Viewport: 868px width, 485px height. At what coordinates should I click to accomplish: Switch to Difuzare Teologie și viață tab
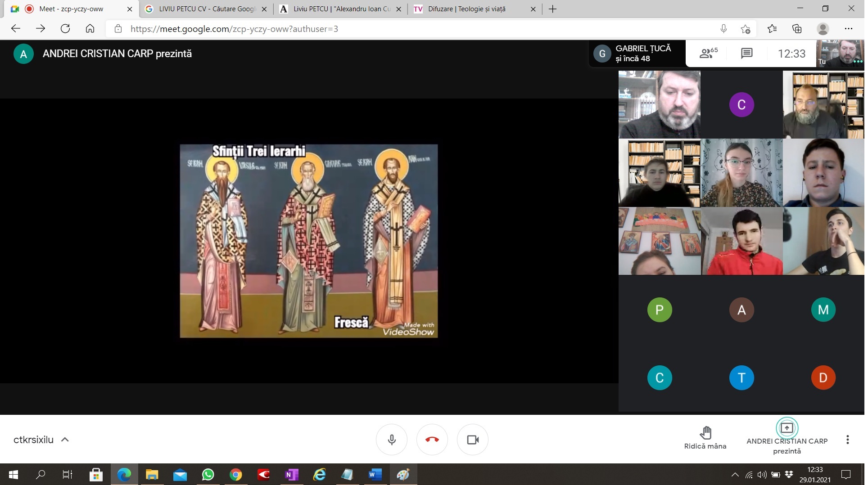pyautogui.click(x=466, y=9)
